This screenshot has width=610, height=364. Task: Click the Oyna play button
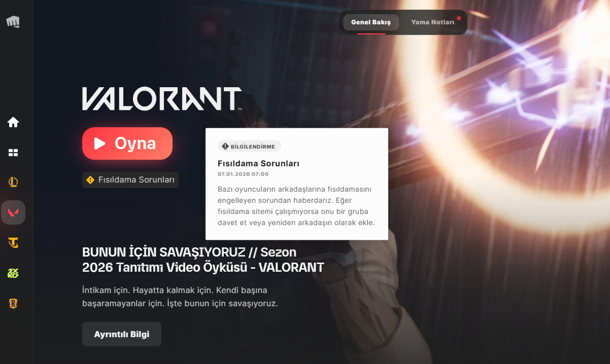pos(127,143)
